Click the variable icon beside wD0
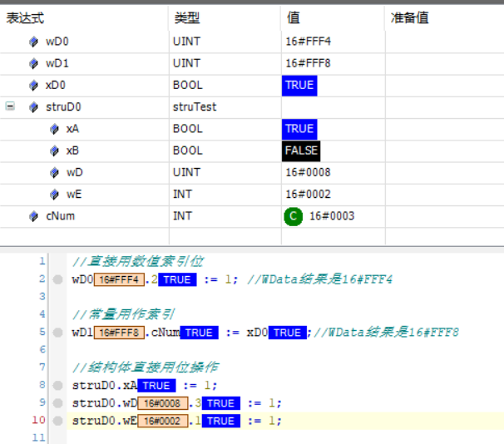The height and width of the screenshot is (444, 504). click(x=33, y=42)
